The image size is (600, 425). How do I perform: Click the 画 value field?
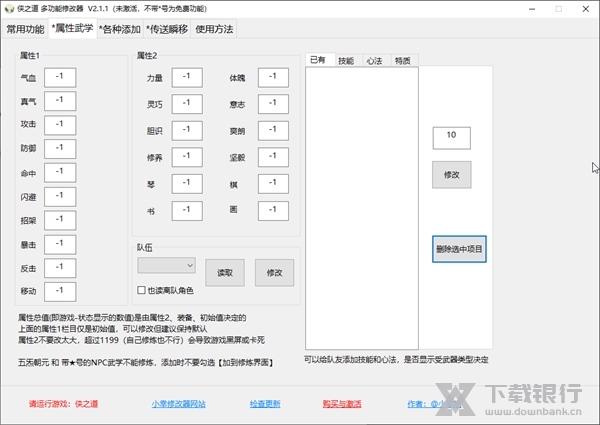(273, 211)
